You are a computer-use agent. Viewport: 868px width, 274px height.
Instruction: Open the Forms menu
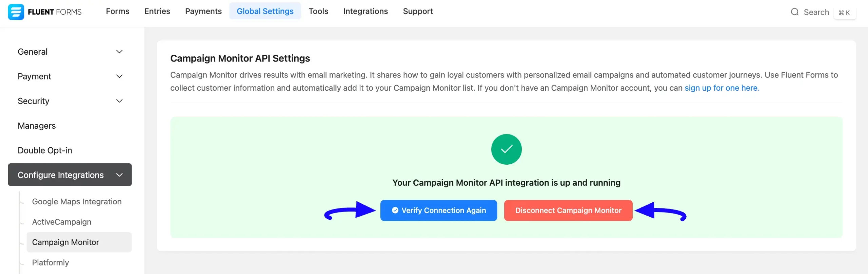pos(117,11)
